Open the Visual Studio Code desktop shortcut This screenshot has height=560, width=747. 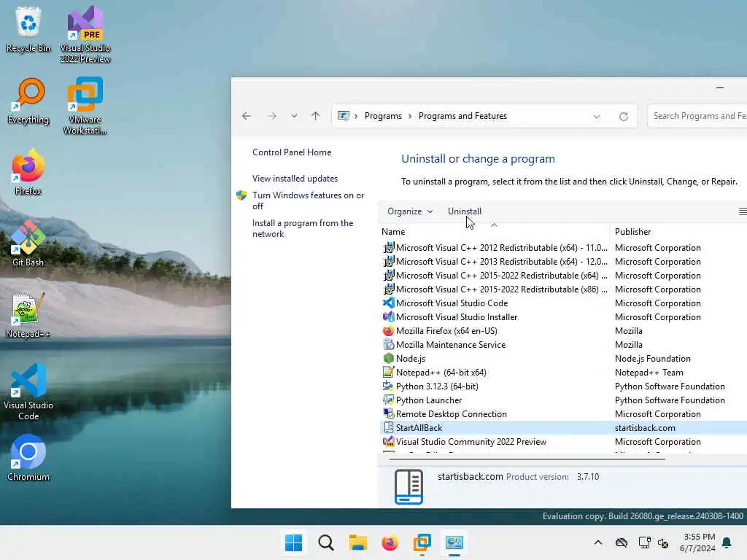pos(28,392)
